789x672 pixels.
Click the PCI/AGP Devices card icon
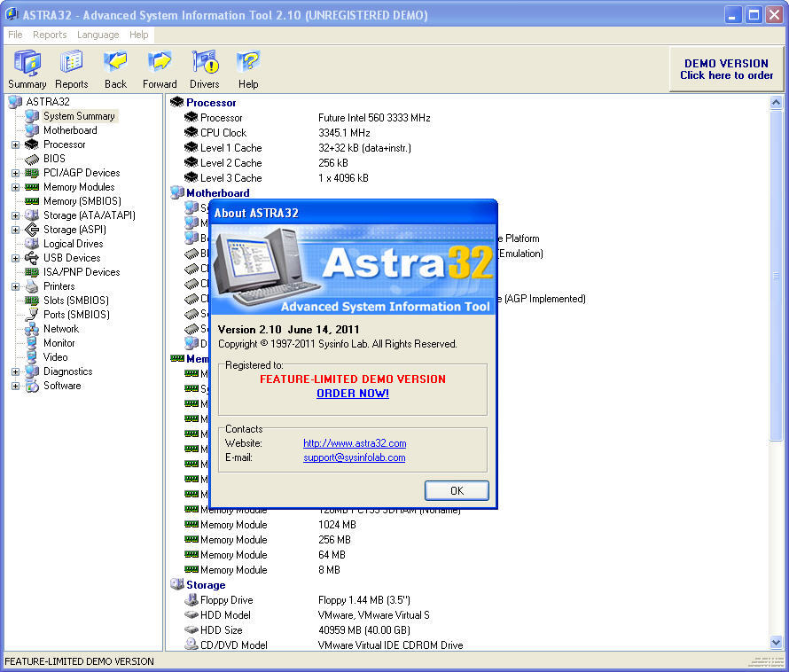coord(32,173)
